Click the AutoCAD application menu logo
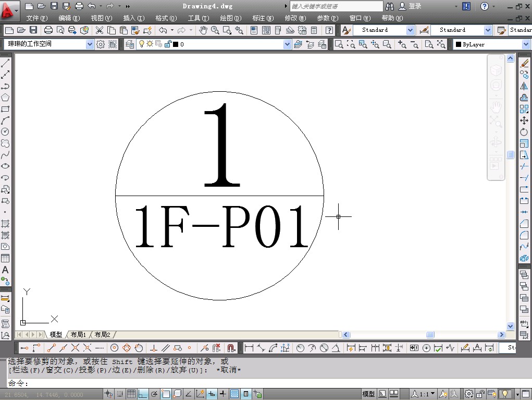The width and height of the screenshot is (532, 400). (9, 8)
